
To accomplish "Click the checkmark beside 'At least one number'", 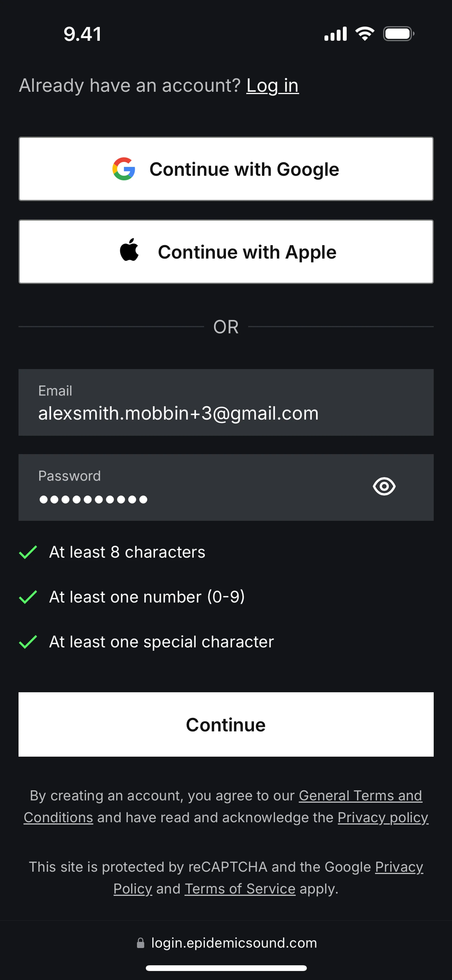I will (28, 597).
